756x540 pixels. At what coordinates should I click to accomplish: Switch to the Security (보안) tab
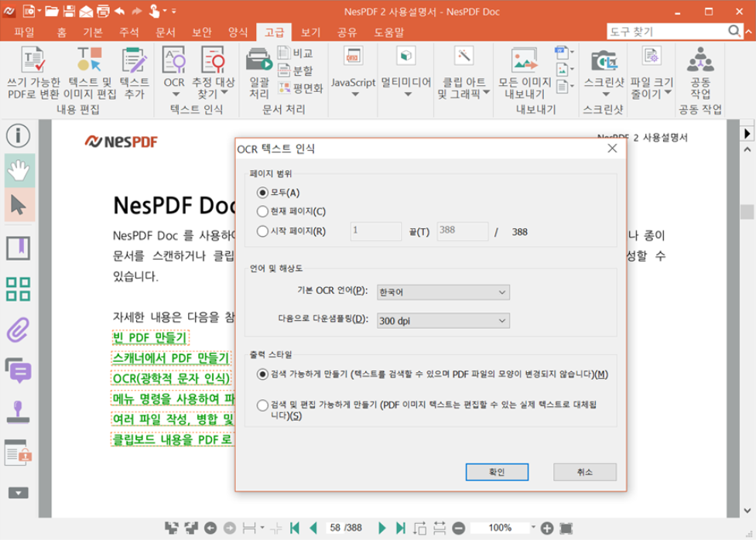(201, 32)
